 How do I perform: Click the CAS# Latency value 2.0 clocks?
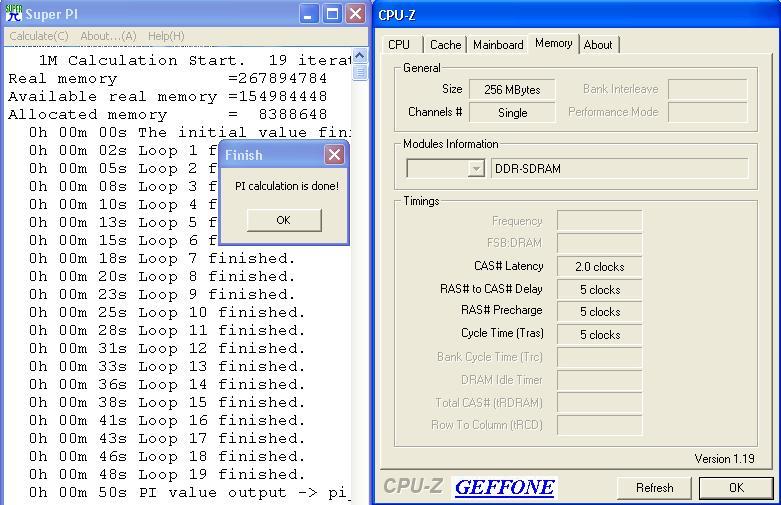pyautogui.click(x=600, y=266)
